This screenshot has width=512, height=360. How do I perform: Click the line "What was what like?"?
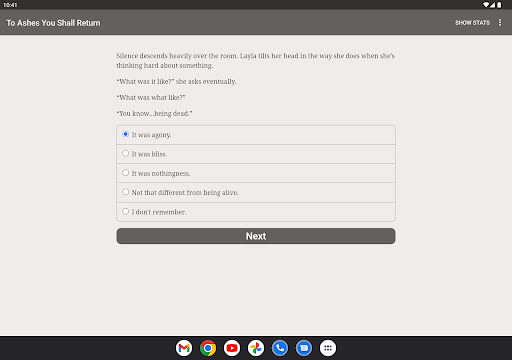[151, 97]
